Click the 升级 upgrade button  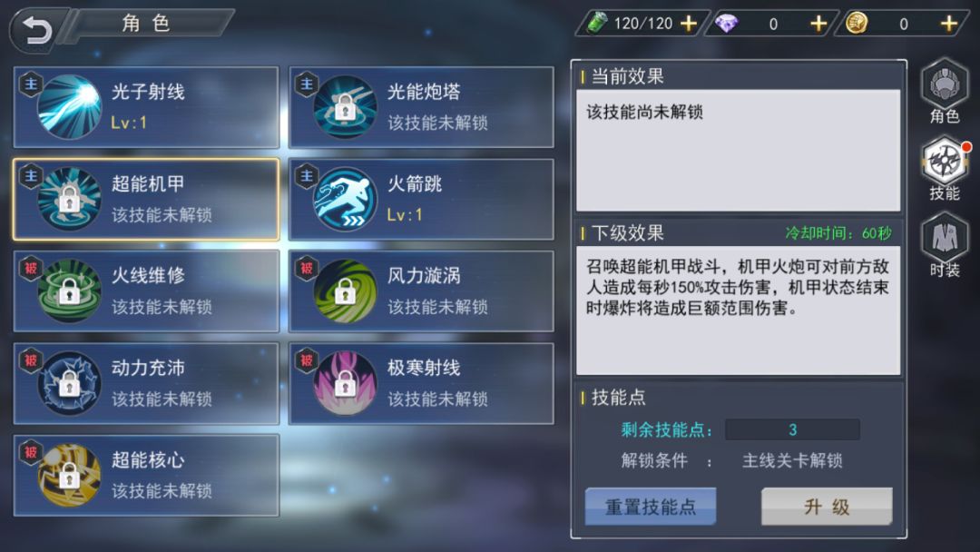click(x=827, y=507)
